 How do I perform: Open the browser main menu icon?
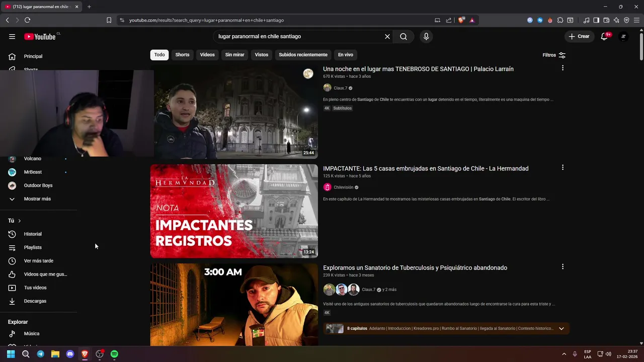[636, 20]
